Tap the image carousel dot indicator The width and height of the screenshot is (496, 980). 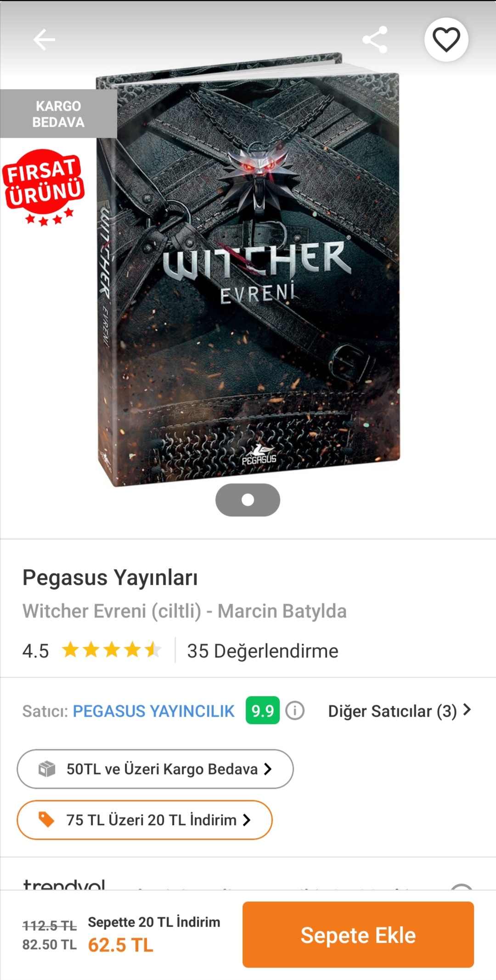(248, 500)
